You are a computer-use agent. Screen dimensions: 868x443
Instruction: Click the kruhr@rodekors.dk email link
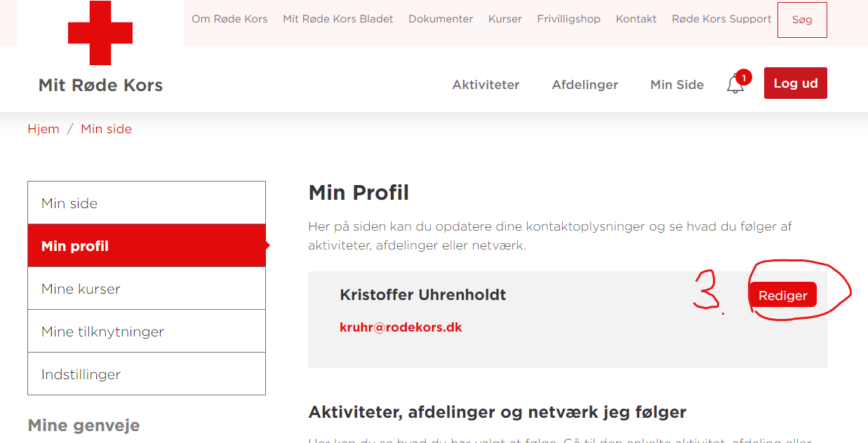[x=401, y=327]
